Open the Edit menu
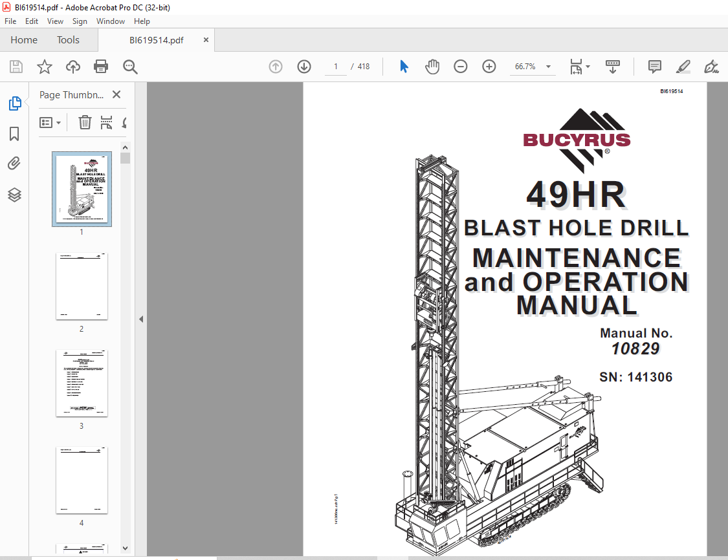 (x=32, y=21)
